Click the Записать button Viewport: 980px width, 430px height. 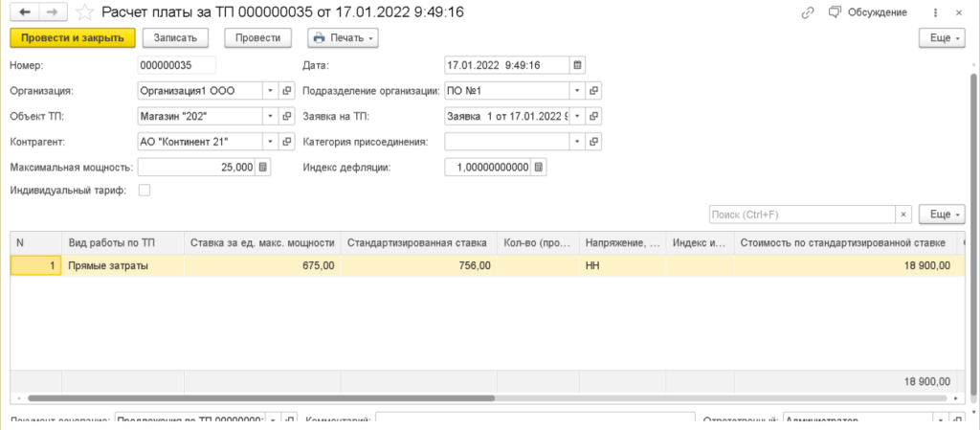[x=175, y=38]
